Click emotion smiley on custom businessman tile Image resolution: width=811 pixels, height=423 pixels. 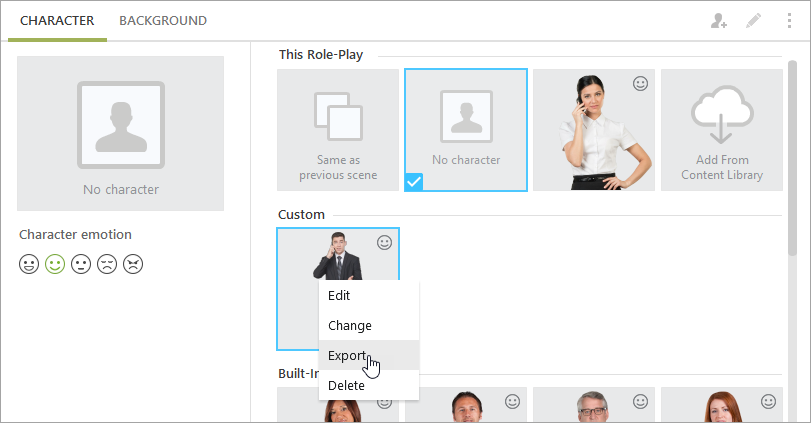click(384, 243)
